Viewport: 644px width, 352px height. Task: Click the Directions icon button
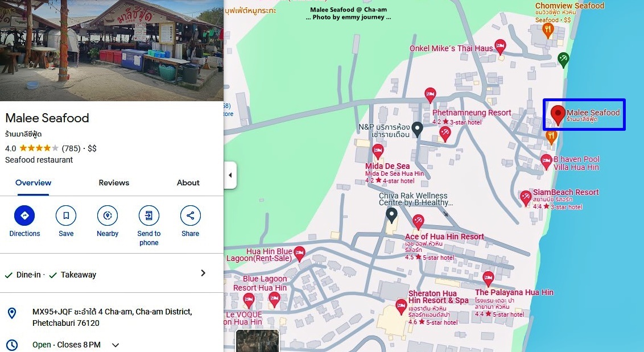pyautogui.click(x=24, y=216)
